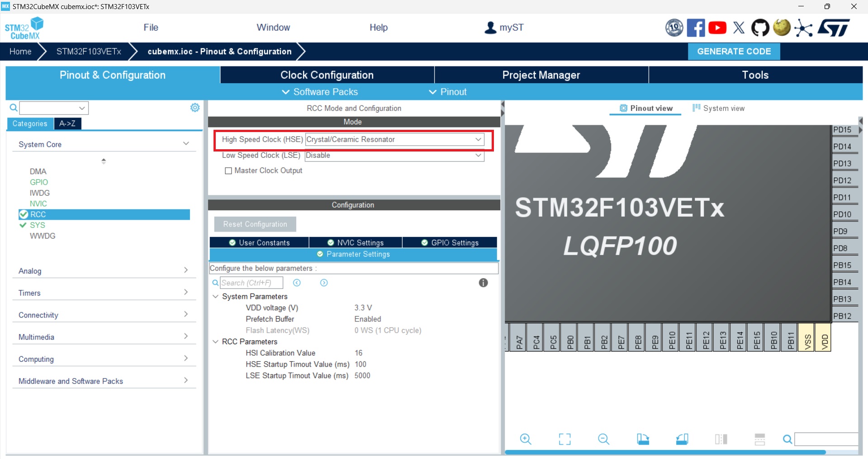The height and width of the screenshot is (459, 868).
Task: Click the STM32CubeMX logo
Action: 24,28
